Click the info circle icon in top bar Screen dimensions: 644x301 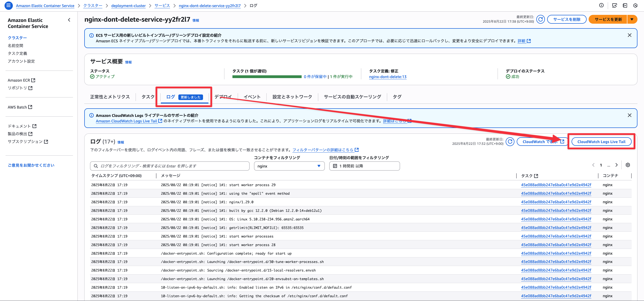coord(601,5)
